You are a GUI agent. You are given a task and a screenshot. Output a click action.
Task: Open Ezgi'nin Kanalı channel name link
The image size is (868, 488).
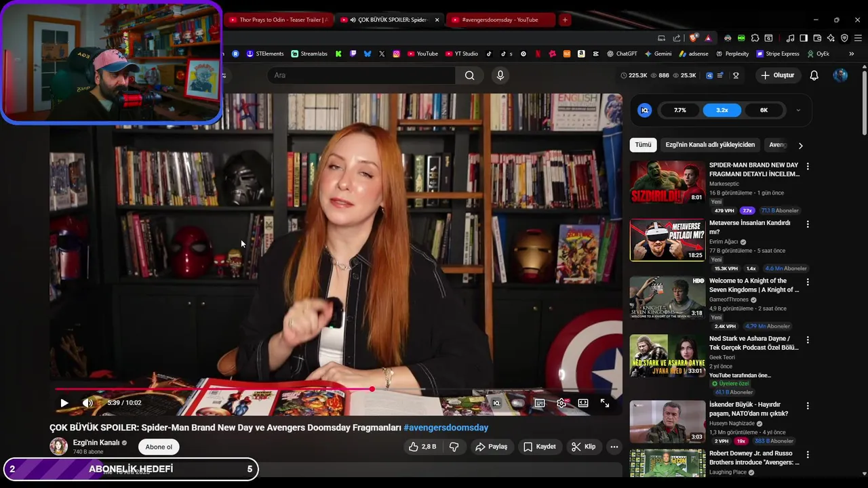pyautogui.click(x=96, y=443)
